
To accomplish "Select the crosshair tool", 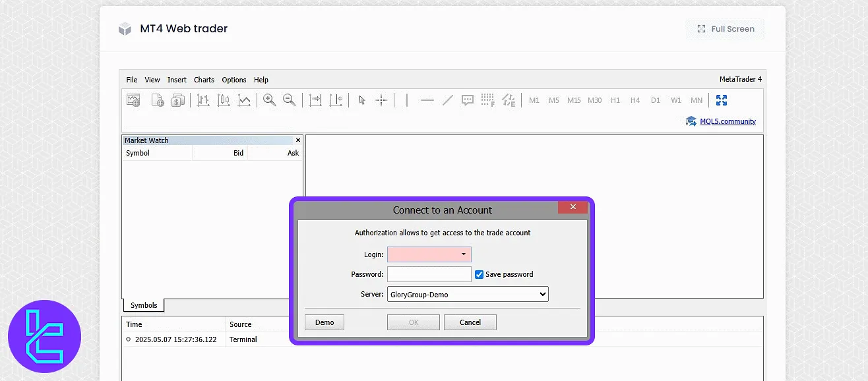I will tap(381, 100).
